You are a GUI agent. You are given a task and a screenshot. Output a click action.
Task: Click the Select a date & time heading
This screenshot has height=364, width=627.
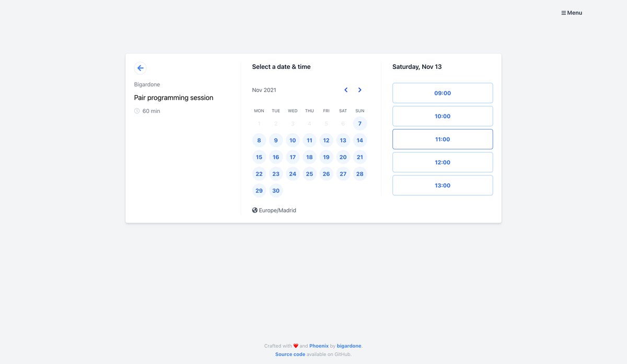tap(281, 67)
